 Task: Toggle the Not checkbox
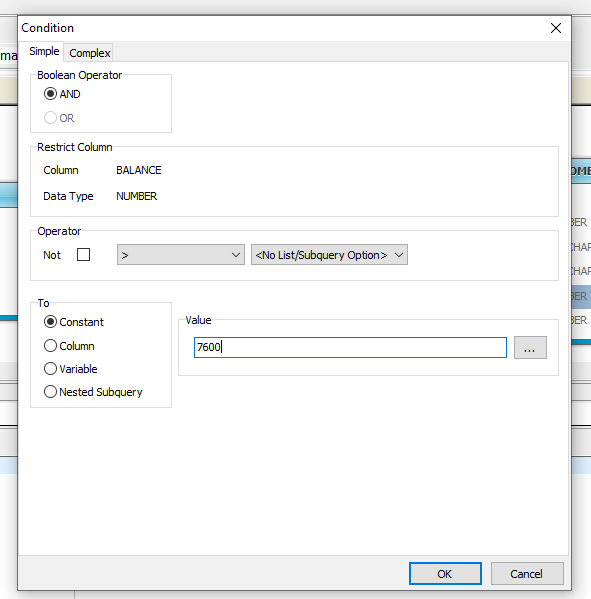pyautogui.click(x=83, y=254)
